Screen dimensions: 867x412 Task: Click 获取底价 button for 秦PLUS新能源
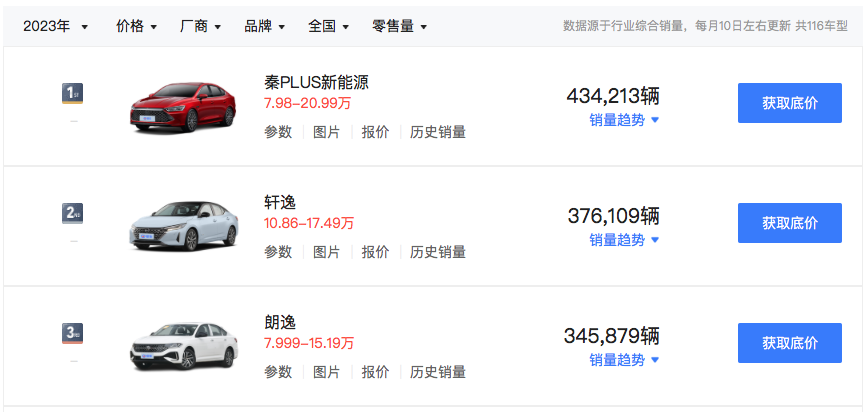point(790,103)
